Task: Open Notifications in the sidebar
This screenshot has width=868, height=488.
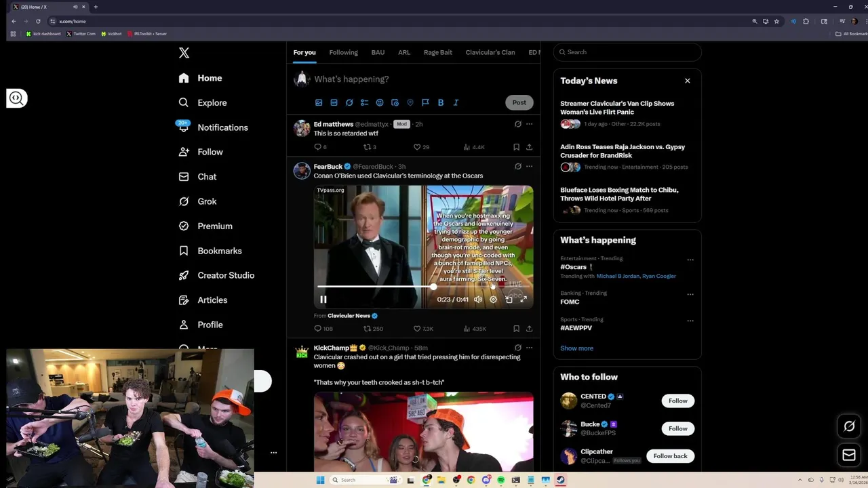Action: pyautogui.click(x=213, y=127)
